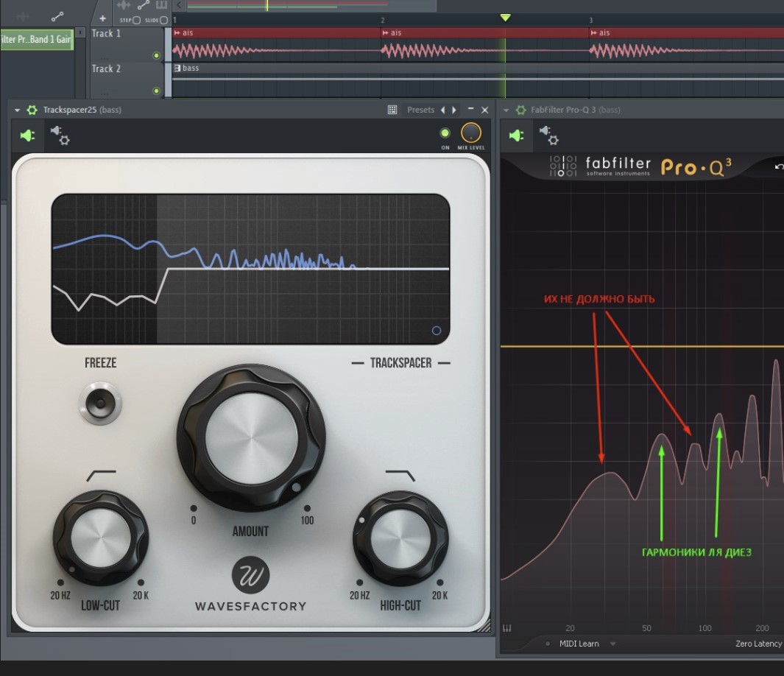
Task: Click the FabFilter Pro-Q 3 plug icon
Action: point(517,135)
